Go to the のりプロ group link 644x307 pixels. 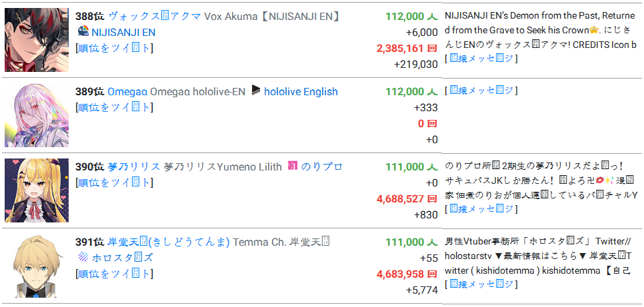[x=323, y=166]
